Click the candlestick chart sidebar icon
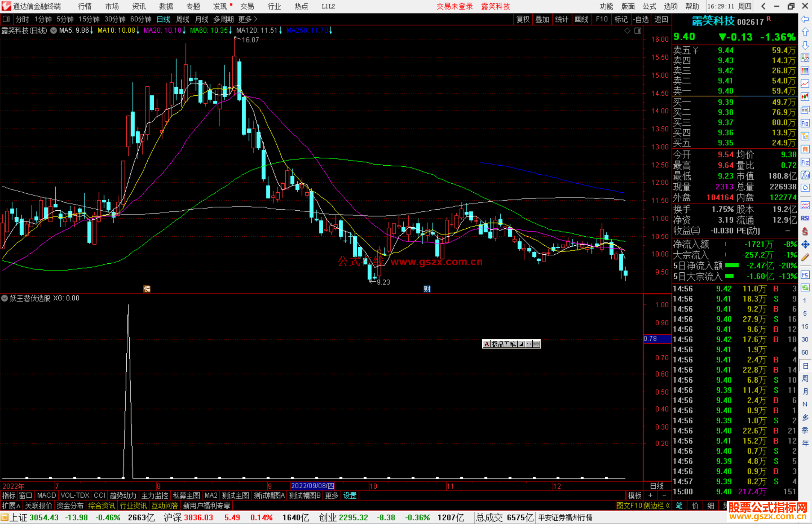812x524 pixels. click(x=805, y=97)
